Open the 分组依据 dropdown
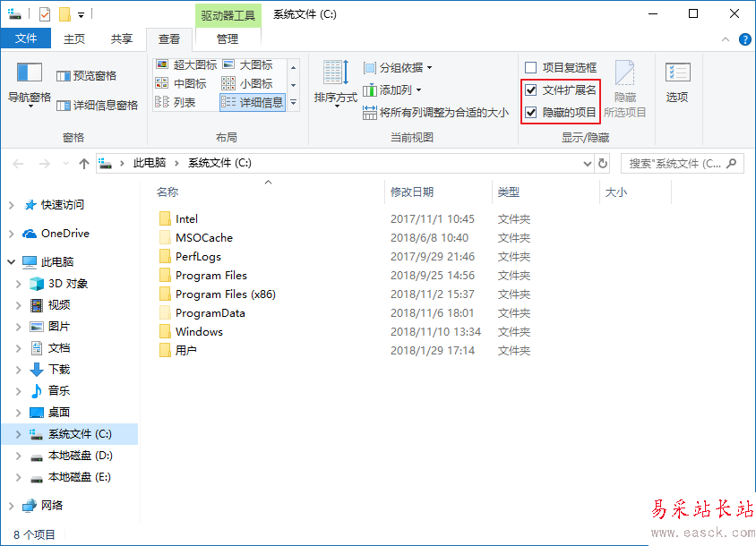Image resolution: width=756 pixels, height=546 pixels. coord(398,67)
